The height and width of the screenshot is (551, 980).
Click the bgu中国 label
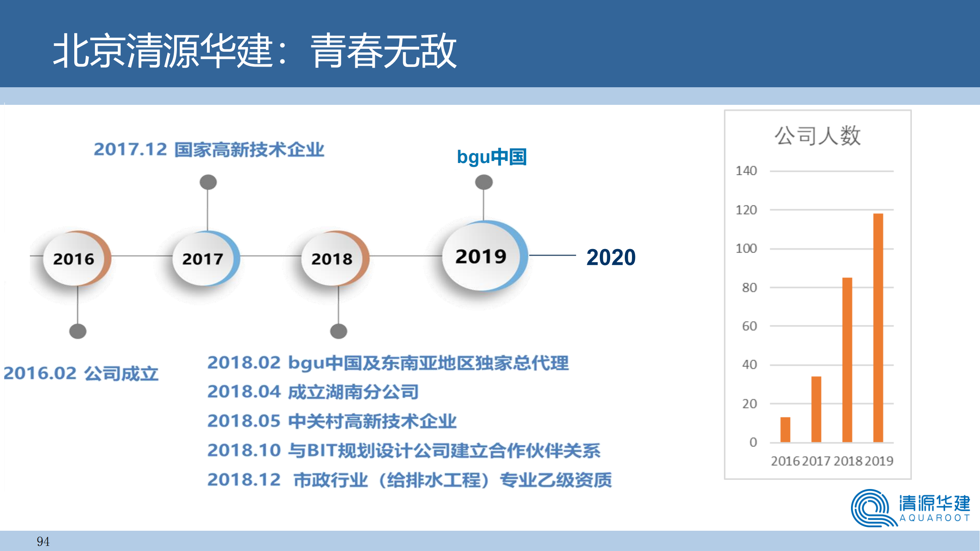point(492,157)
